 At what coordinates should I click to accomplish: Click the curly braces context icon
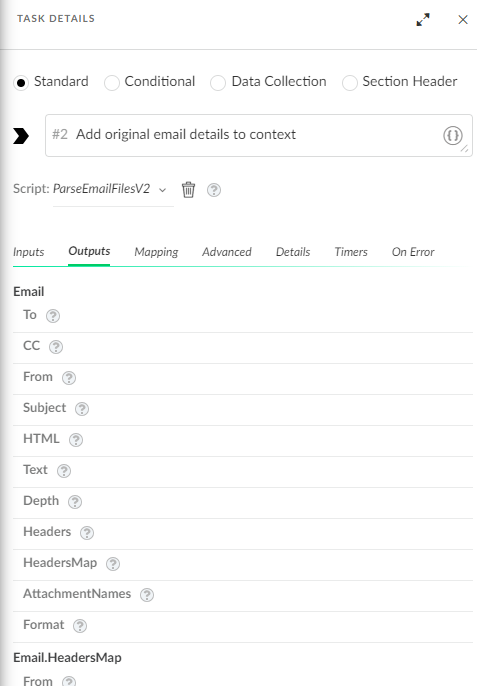point(452,135)
